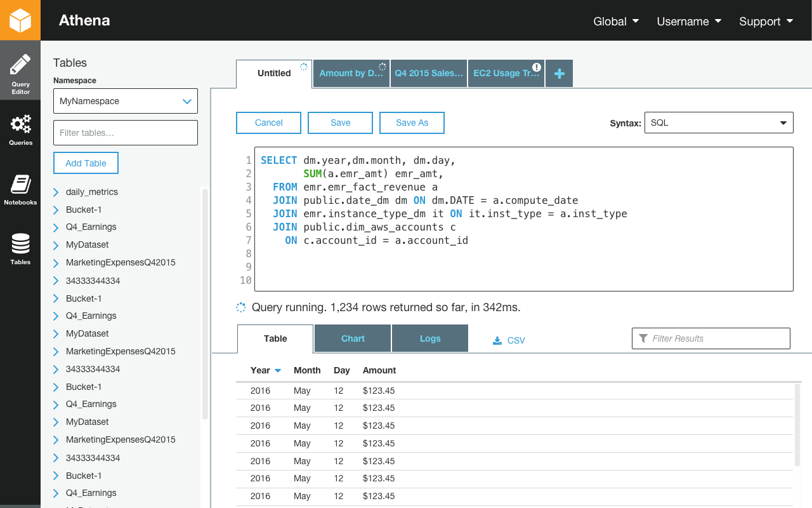Image resolution: width=812 pixels, height=508 pixels.
Task: Click the results table scrollbar
Action: click(x=797, y=425)
